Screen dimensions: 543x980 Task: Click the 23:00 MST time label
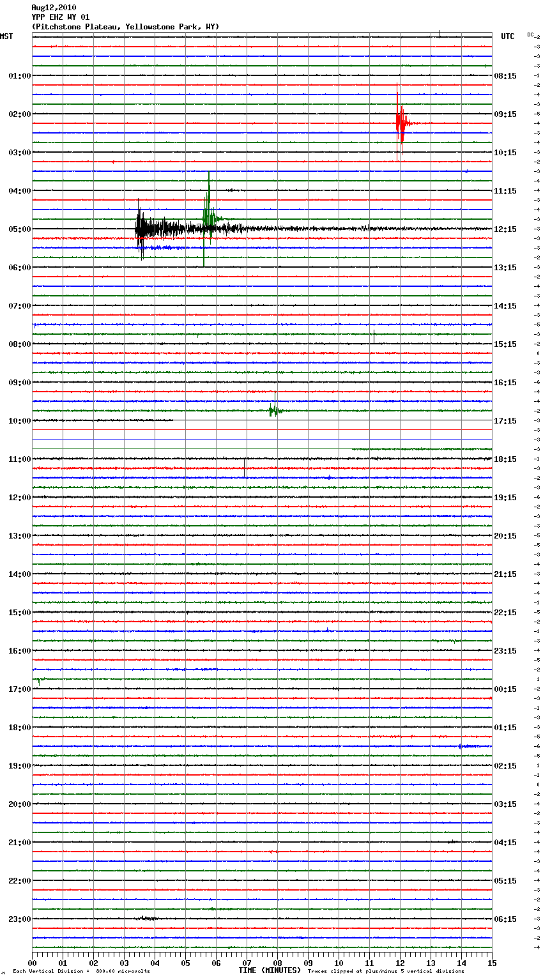coord(20,919)
